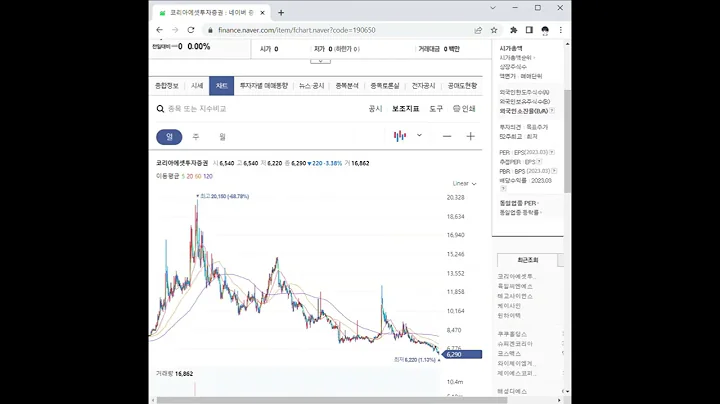Click the browser forward arrow

tap(175, 30)
